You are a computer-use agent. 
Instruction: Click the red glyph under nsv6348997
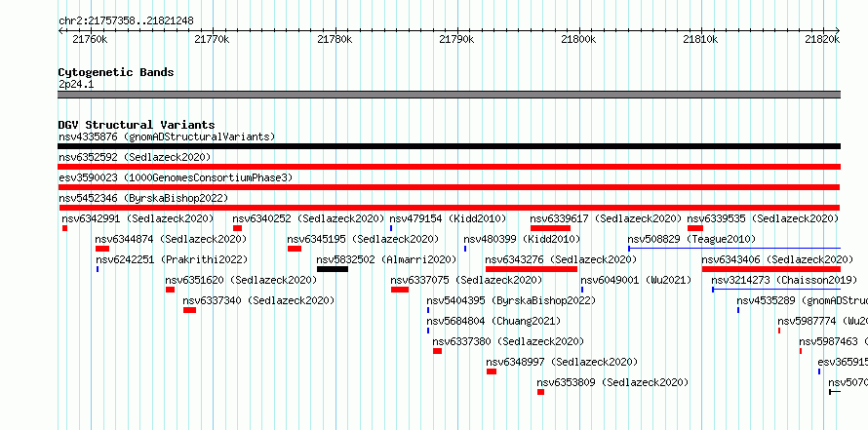pos(492,371)
